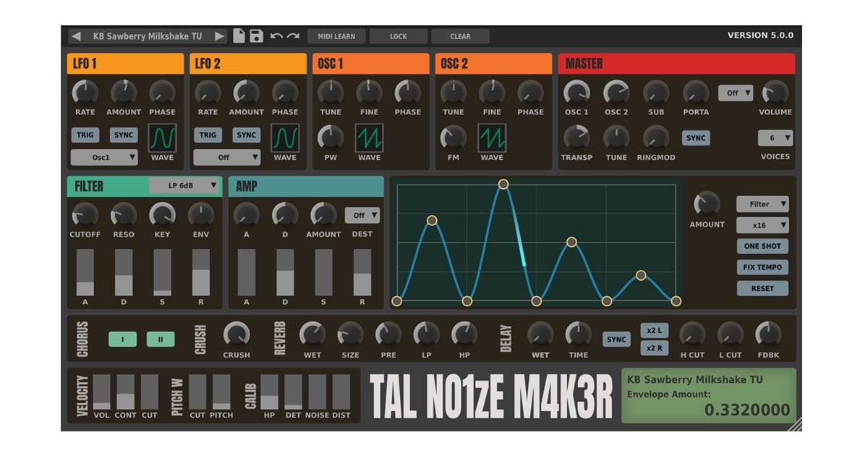Toggle the LFO 1 TRIG button
The height and width of the screenshot is (456, 868).
pyautogui.click(x=85, y=135)
